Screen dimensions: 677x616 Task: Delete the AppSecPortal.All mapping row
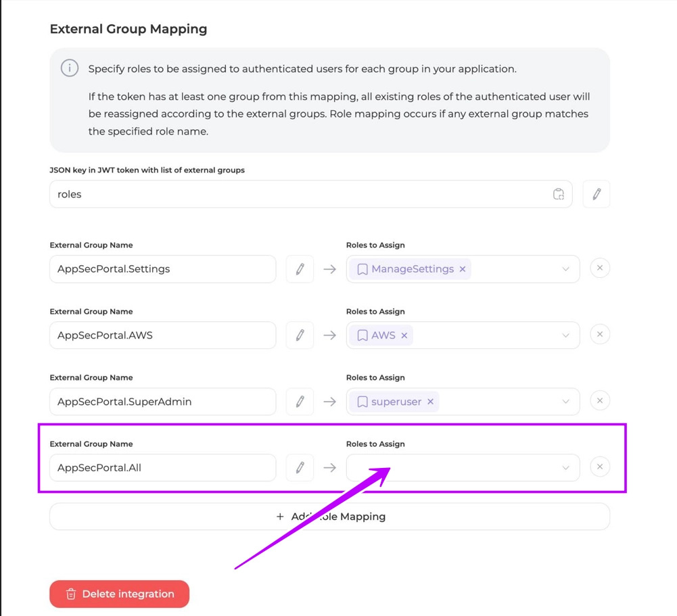point(600,467)
